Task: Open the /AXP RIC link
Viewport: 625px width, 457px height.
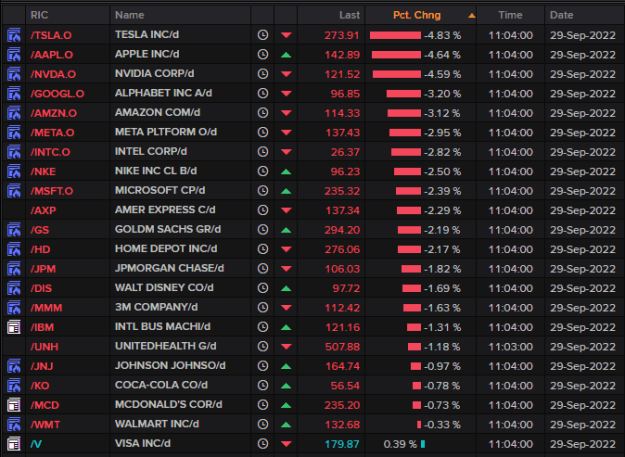Action: click(x=43, y=211)
